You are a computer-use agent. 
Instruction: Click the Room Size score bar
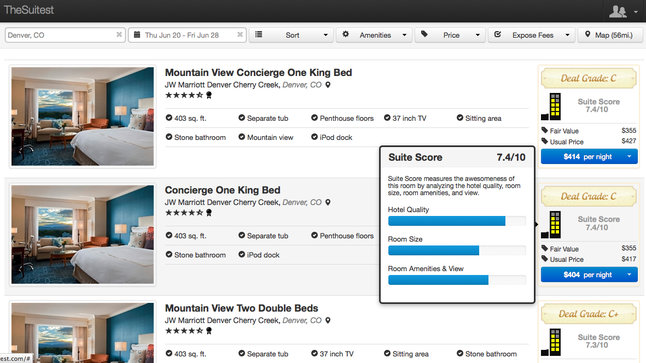point(457,250)
